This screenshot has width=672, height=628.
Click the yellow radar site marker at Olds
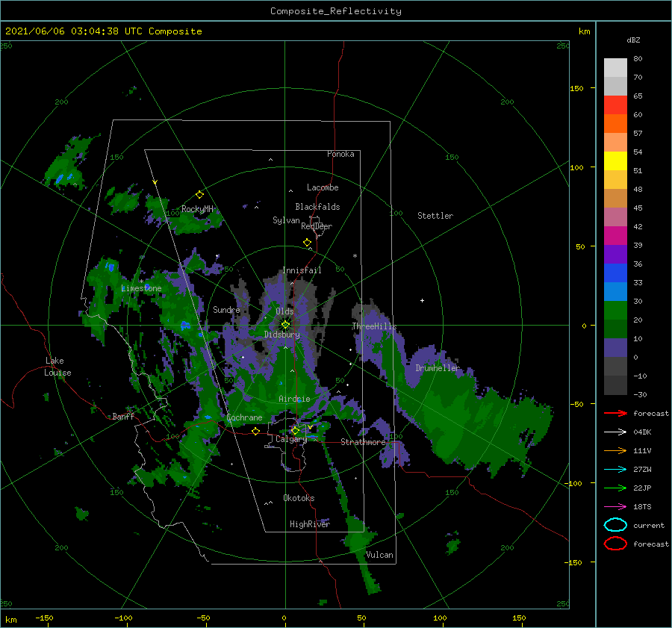click(x=285, y=325)
